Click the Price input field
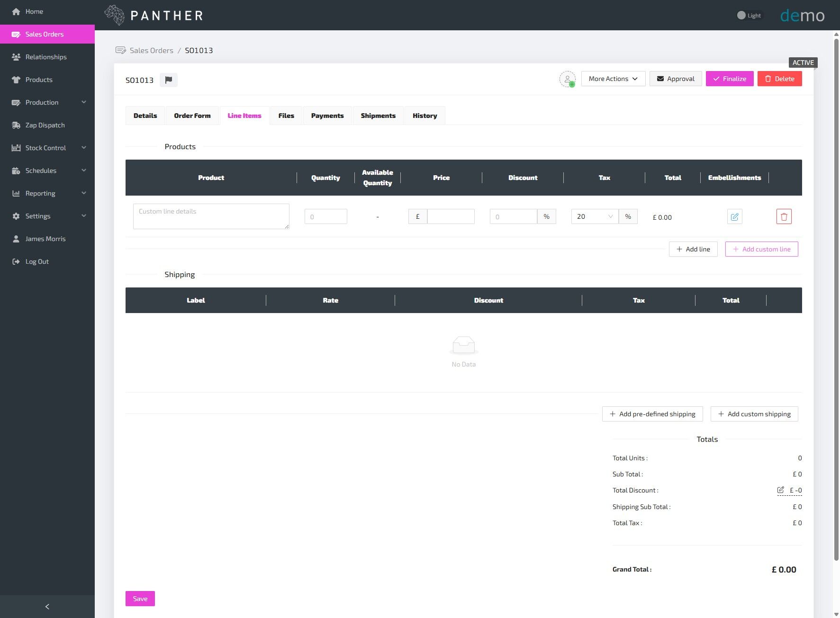 451,216
